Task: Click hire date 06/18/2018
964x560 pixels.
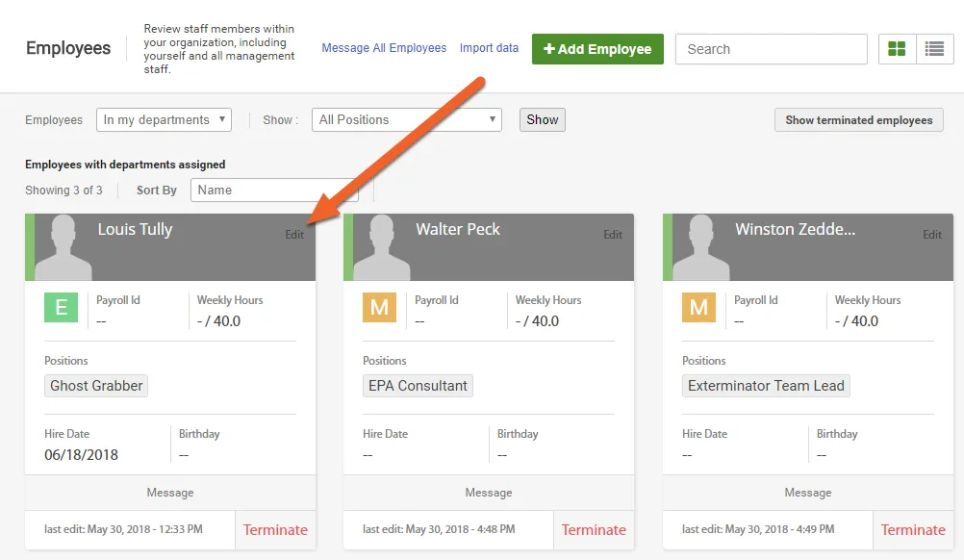Action: click(81, 455)
